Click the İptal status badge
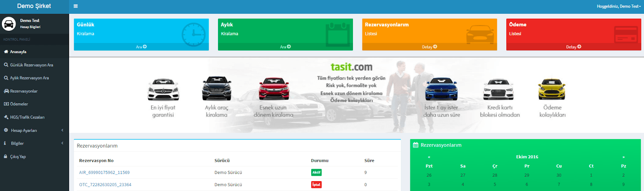644x191 pixels. click(x=316, y=184)
